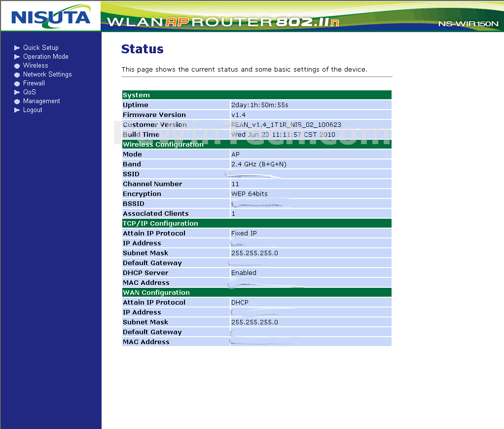Click the BSSID label

[x=133, y=204]
